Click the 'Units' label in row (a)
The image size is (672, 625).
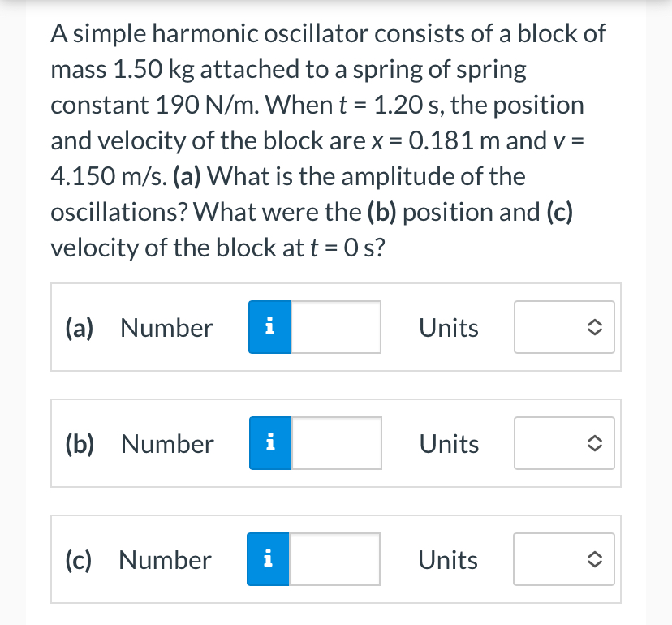coord(448,327)
